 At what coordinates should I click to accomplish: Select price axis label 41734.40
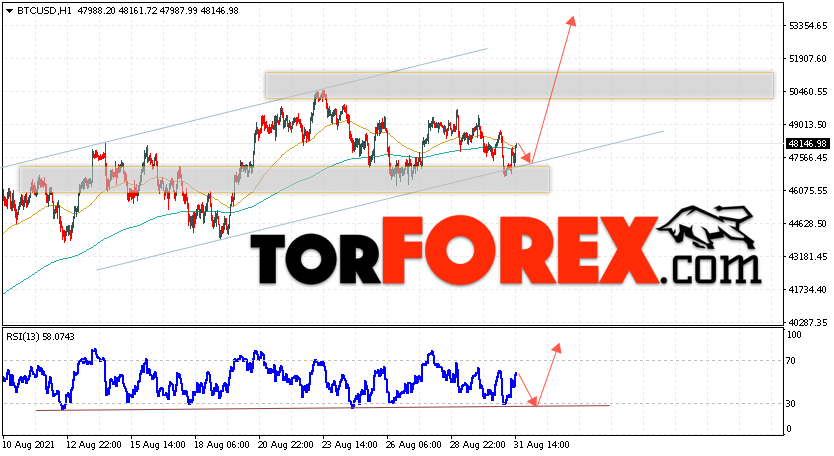click(x=808, y=289)
